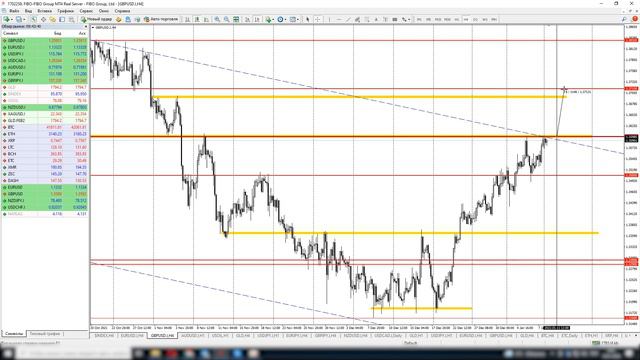Select the text drawing tool
Viewport: 640px width, 360px height.
[x=376, y=19]
